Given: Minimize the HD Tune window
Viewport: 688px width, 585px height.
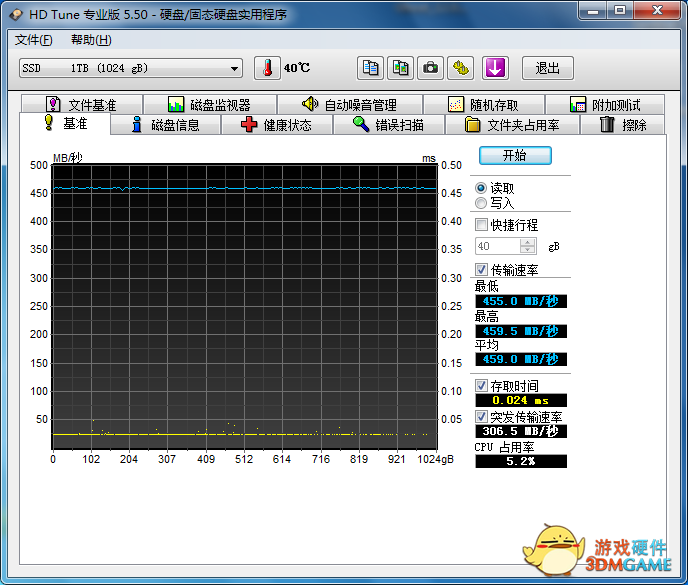Looking at the screenshot, I should click(x=593, y=11).
